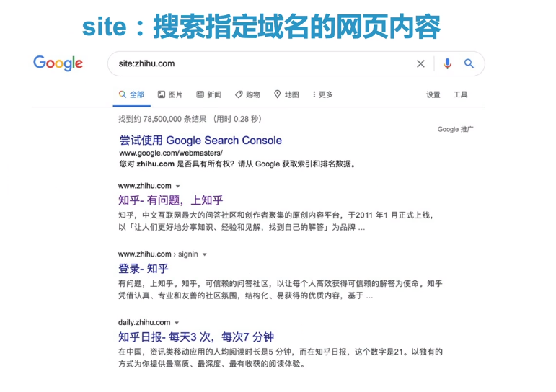Image resolution: width=556 pixels, height=392 pixels.
Task: Go to the 购物 tab
Action: (247, 94)
